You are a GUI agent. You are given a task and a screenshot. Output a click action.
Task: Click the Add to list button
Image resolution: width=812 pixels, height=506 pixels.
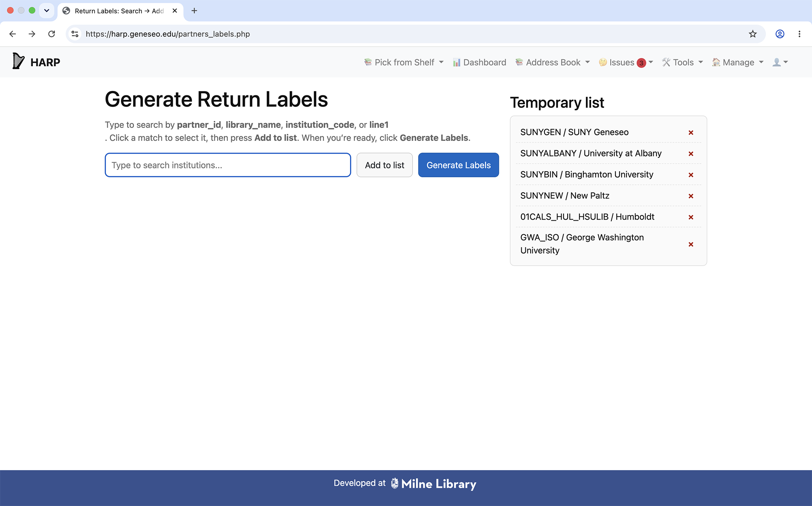click(384, 165)
